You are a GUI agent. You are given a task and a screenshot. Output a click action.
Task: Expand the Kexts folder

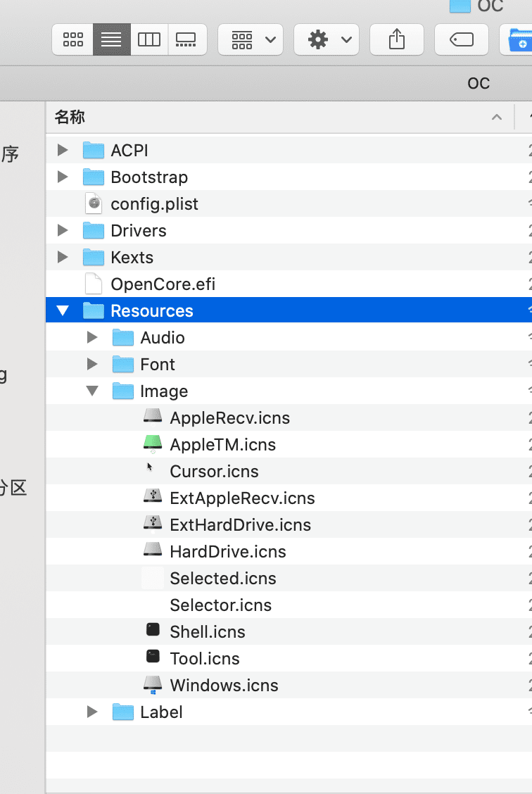click(x=63, y=257)
